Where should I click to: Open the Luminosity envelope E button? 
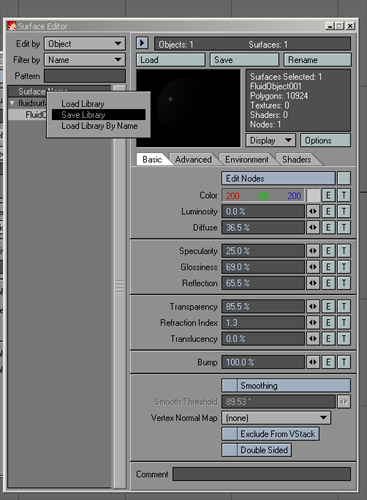(328, 211)
